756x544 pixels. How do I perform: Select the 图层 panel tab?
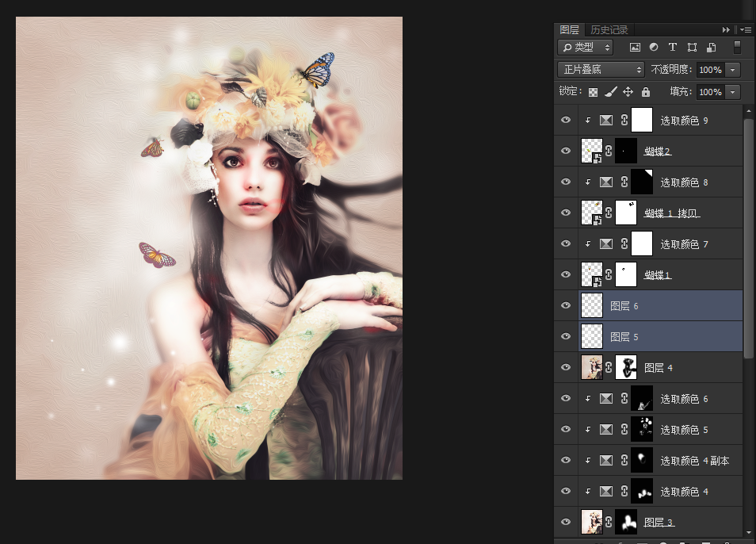pyautogui.click(x=569, y=30)
